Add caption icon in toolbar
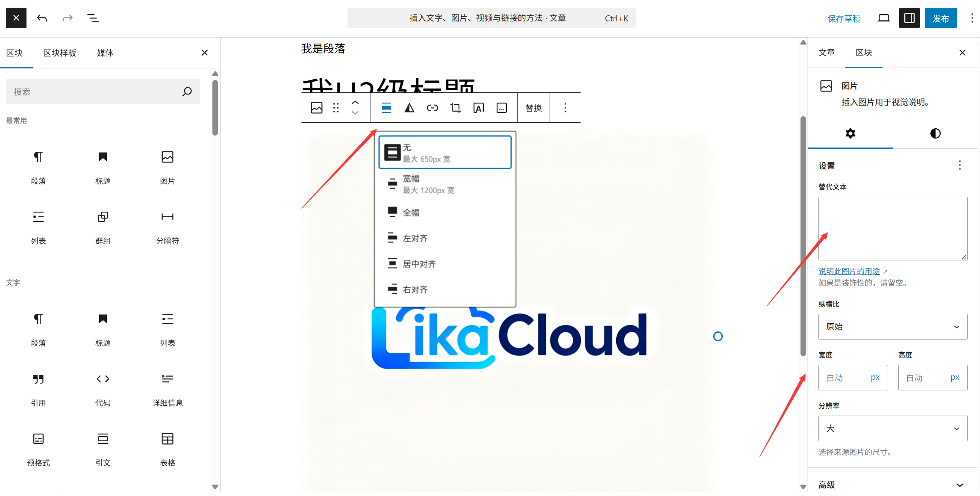This screenshot has height=496, width=980. click(x=502, y=108)
